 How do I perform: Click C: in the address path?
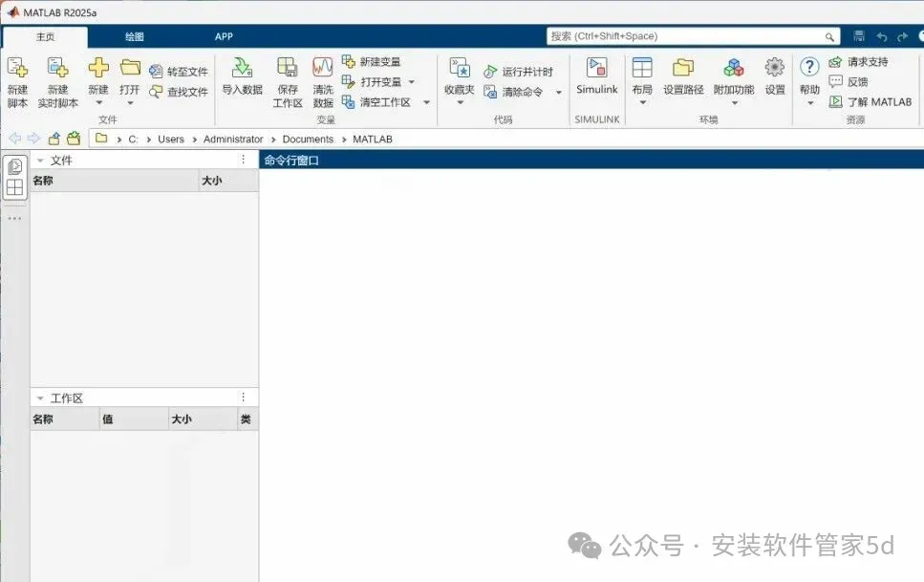133,140
